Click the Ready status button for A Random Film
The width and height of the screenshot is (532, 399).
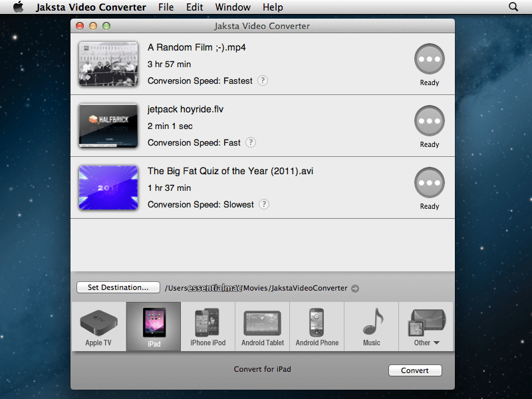point(430,59)
